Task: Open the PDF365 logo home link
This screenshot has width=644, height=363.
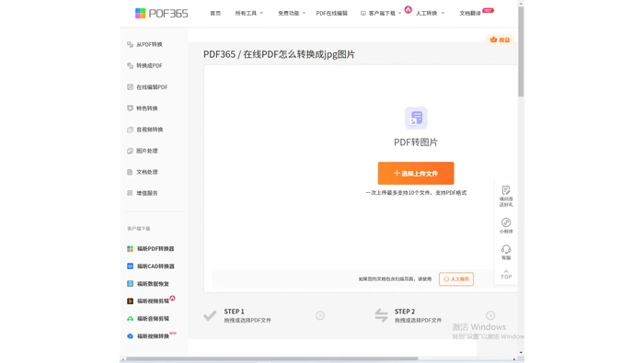Action: [x=161, y=13]
